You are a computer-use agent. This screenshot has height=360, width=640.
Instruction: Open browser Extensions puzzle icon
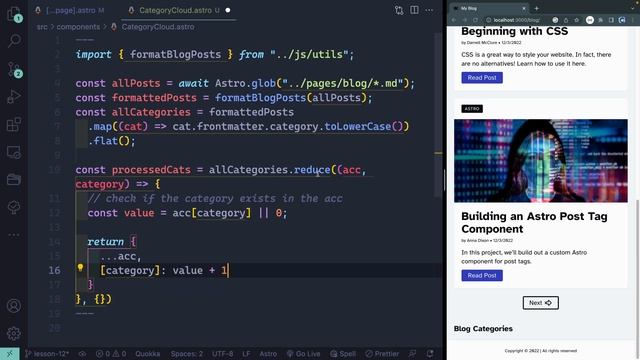(x=601, y=20)
